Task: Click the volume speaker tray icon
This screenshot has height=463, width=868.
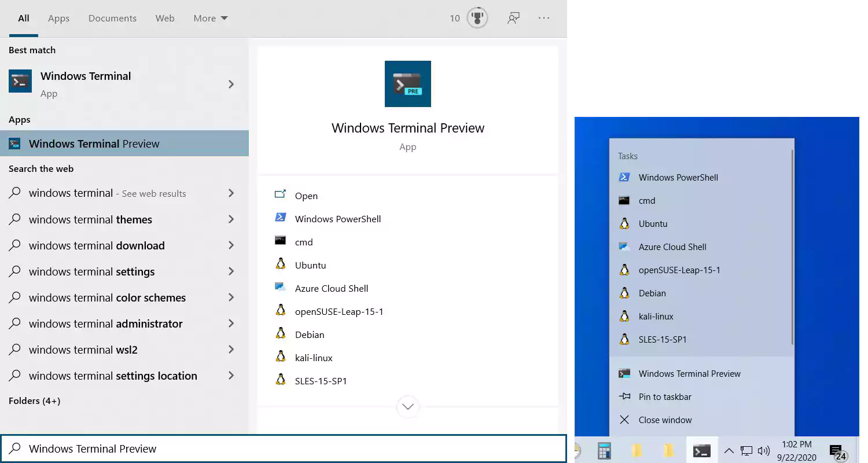Action: tap(764, 451)
